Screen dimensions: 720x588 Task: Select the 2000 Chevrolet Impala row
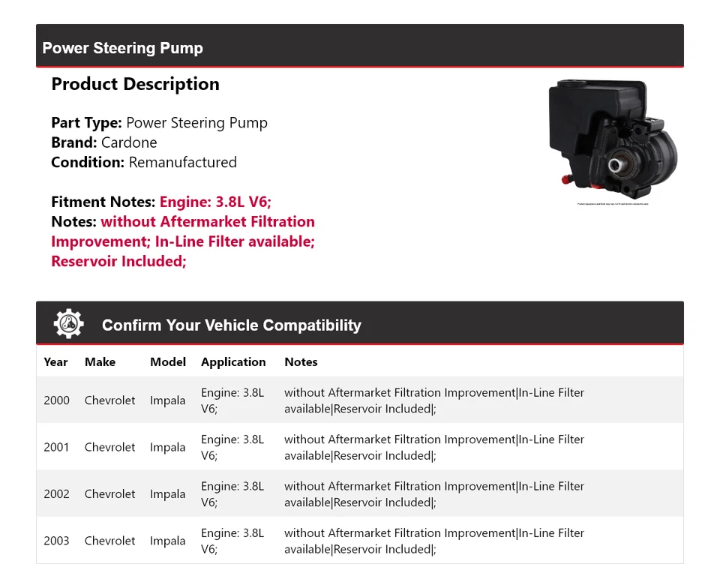[359, 400]
